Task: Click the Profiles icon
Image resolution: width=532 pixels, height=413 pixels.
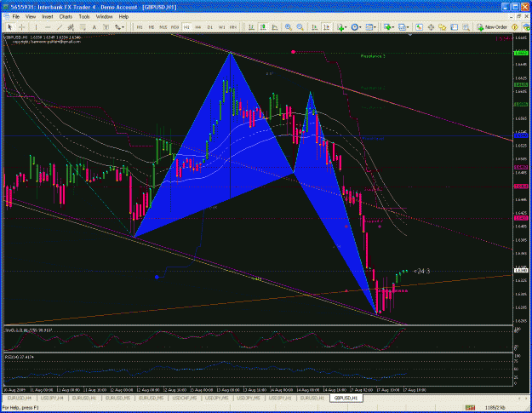Action: 402,27
